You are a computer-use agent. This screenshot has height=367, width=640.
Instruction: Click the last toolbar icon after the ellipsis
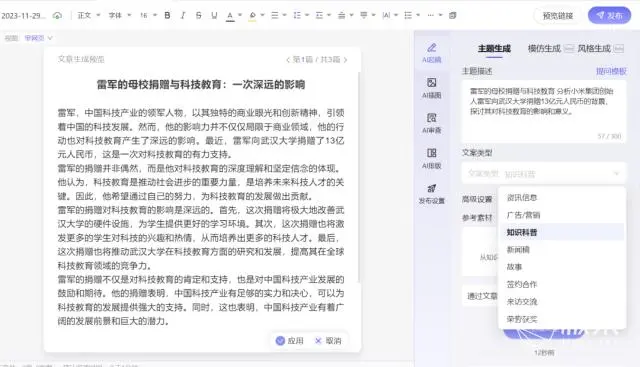click(x=452, y=16)
